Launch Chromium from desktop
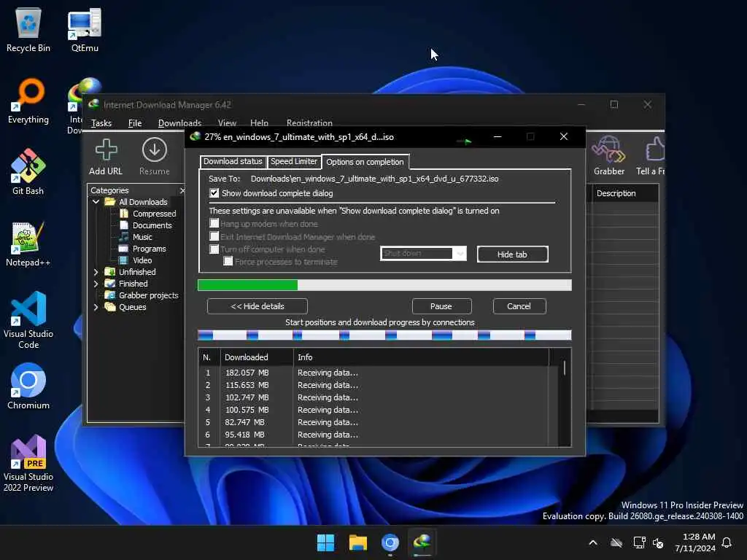This screenshot has width=747, height=560. (28, 386)
